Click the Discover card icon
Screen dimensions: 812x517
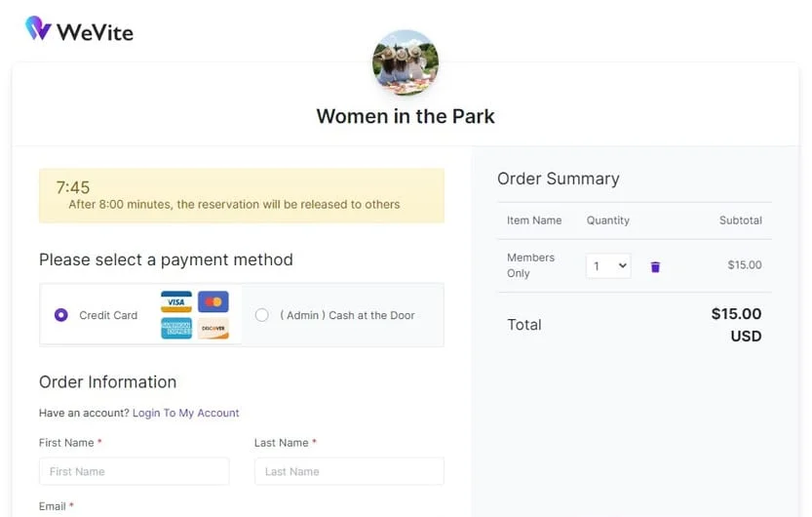coord(213,329)
